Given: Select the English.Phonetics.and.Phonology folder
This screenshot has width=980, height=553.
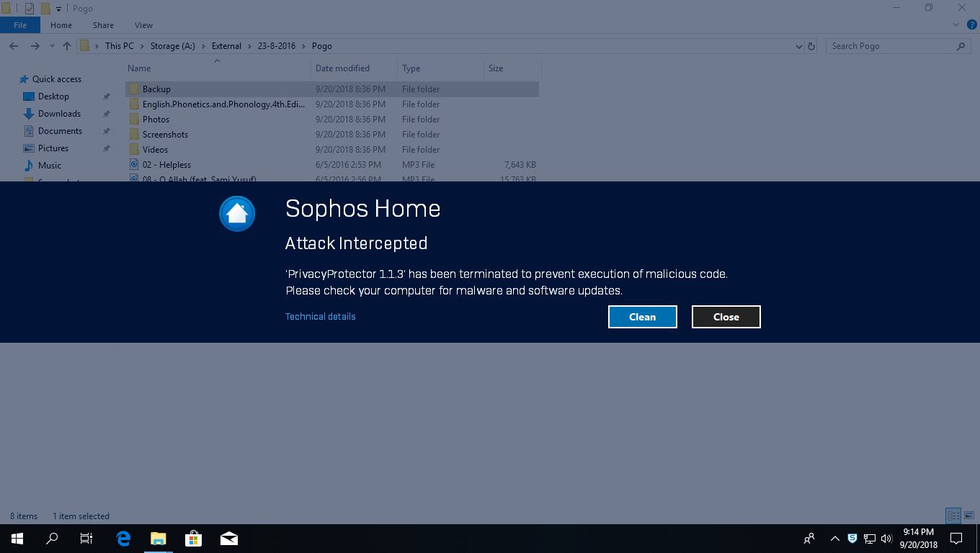Looking at the screenshot, I should click(x=331, y=104).
